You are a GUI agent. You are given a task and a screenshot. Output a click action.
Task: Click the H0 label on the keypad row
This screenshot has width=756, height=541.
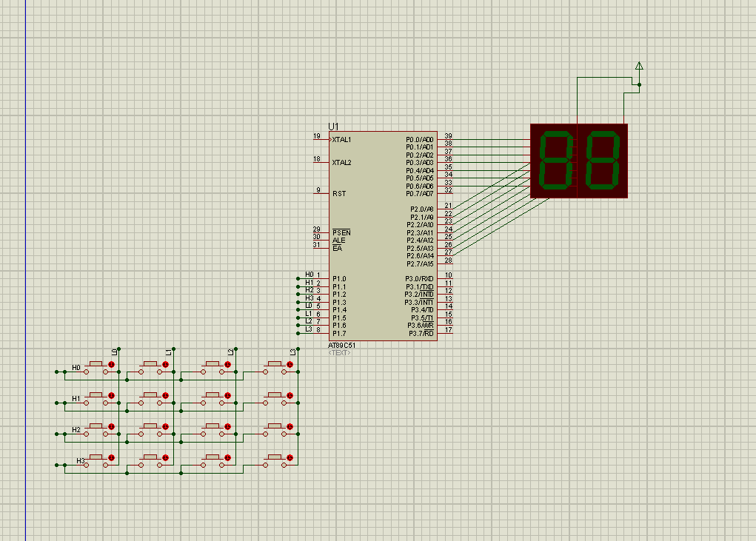(x=76, y=368)
